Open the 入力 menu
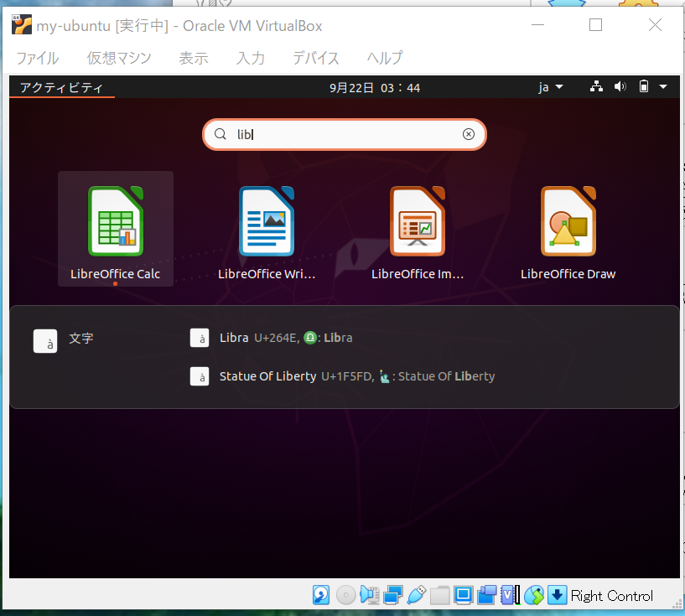This screenshot has width=685, height=616. tap(251, 58)
